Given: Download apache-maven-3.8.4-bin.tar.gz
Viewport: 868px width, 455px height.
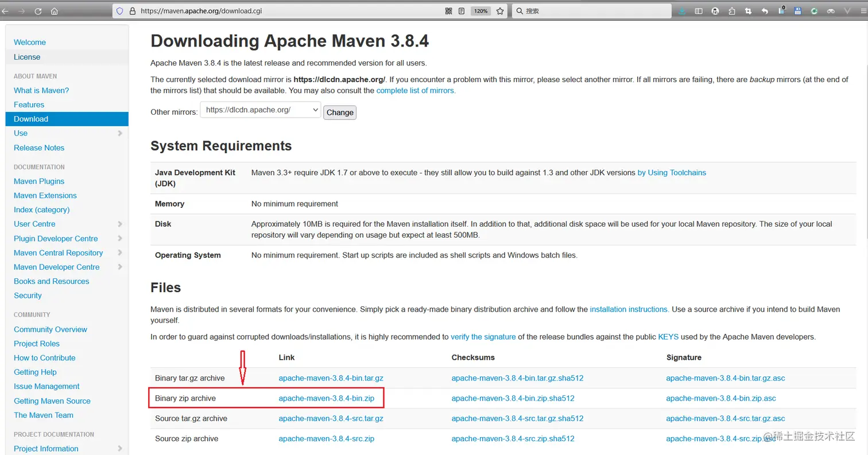Looking at the screenshot, I should (x=331, y=378).
